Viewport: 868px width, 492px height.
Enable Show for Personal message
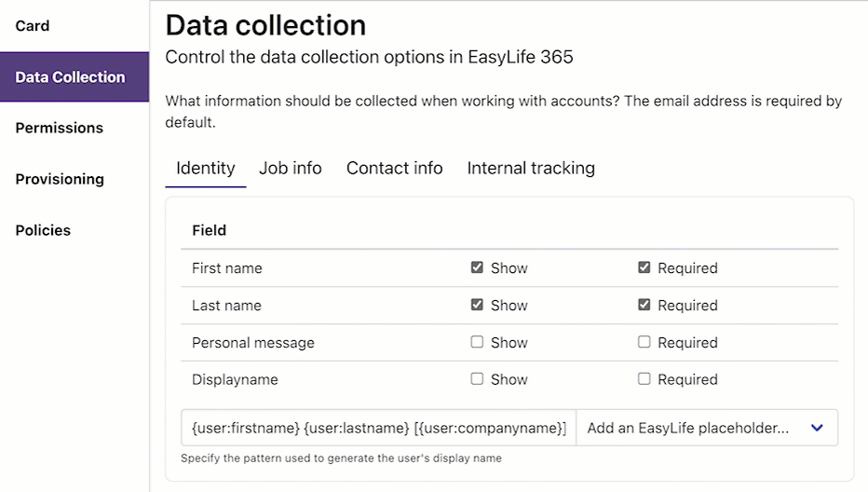(x=477, y=342)
